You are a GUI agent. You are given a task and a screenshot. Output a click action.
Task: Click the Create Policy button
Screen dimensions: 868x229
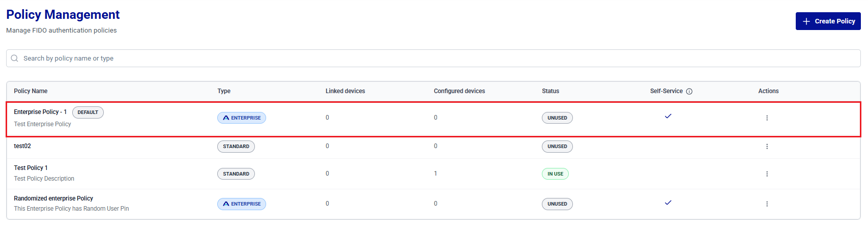[x=828, y=21]
